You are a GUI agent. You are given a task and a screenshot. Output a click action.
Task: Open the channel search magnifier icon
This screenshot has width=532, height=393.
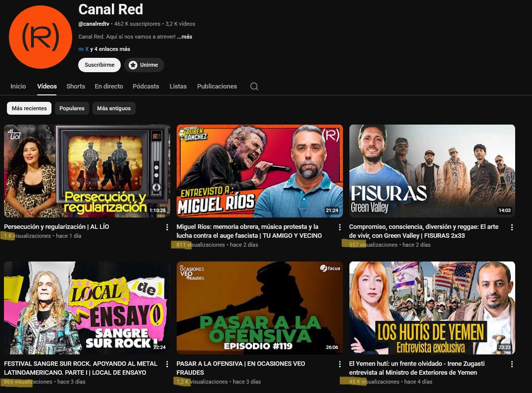254,87
